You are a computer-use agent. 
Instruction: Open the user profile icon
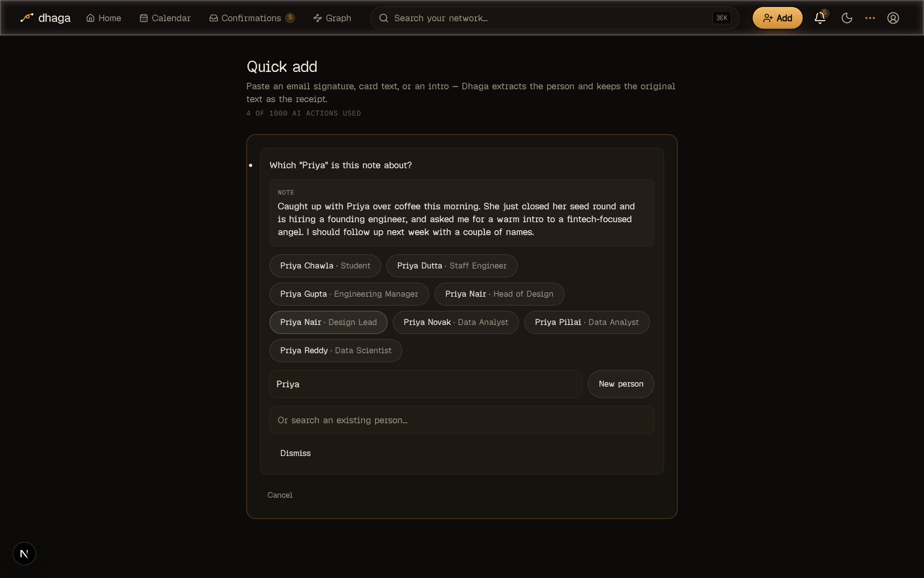pyautogui.click(x=893, y=18)
